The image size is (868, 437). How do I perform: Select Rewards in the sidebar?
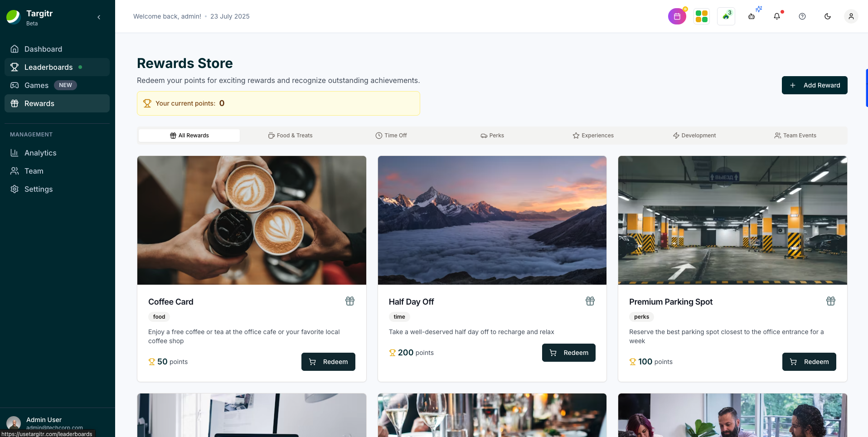(57, 103)
